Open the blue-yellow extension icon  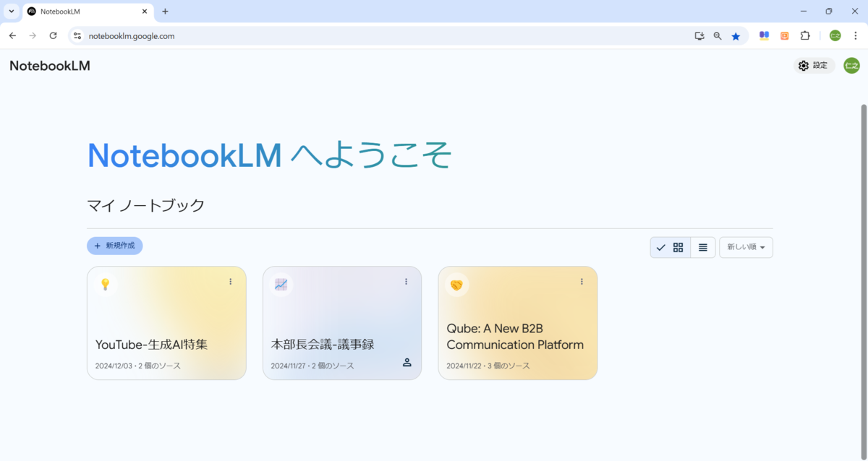coord(764,35)
